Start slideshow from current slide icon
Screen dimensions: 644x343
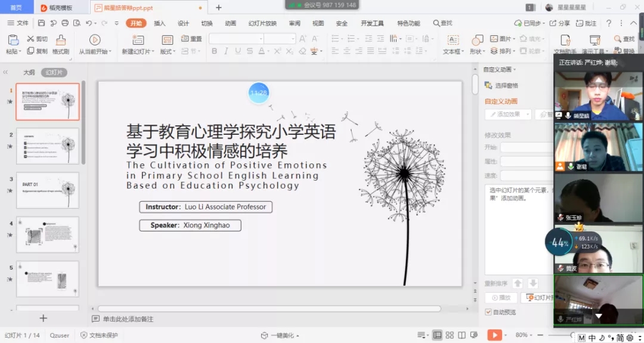[94, 40]
